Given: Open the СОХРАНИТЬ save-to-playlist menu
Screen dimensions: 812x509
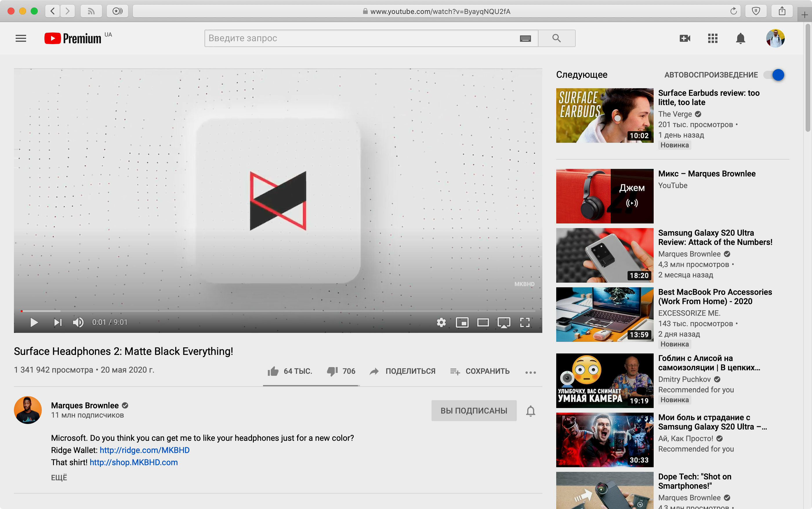Looking at the screenshot, I should (480, 371).
